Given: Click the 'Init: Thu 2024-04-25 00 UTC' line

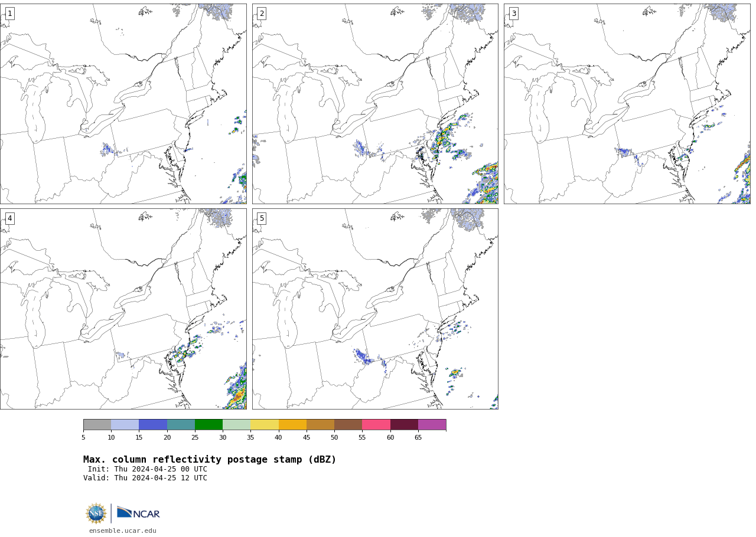Looking at the screenshot, I should click(147, 469).
